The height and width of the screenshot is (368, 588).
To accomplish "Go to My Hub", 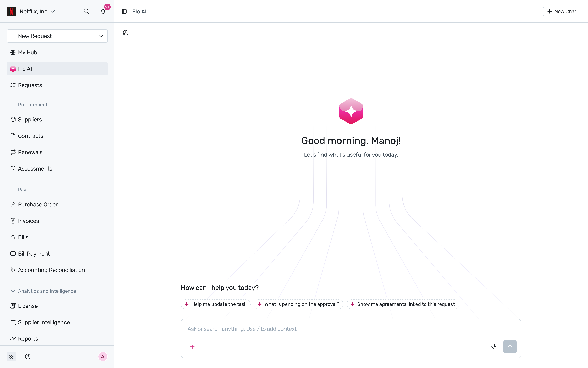I will (57, 52).
